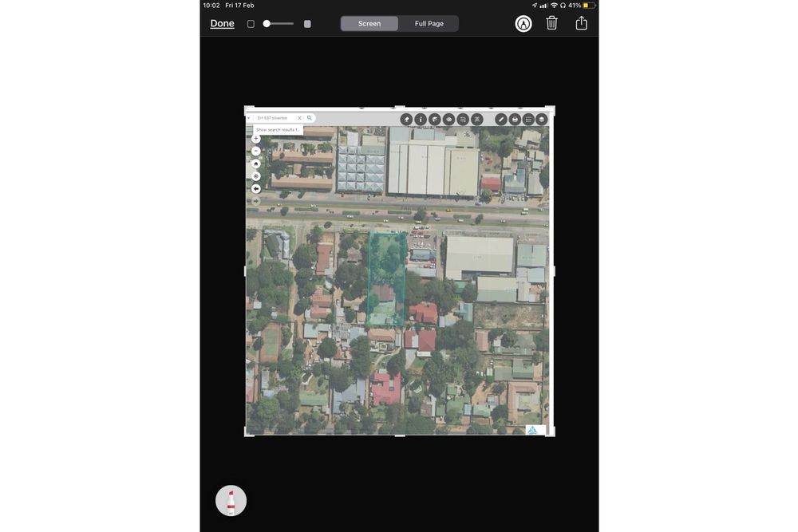Open the Markup pen tools
Screen dimensions: 798x532
tap(523, 24)
